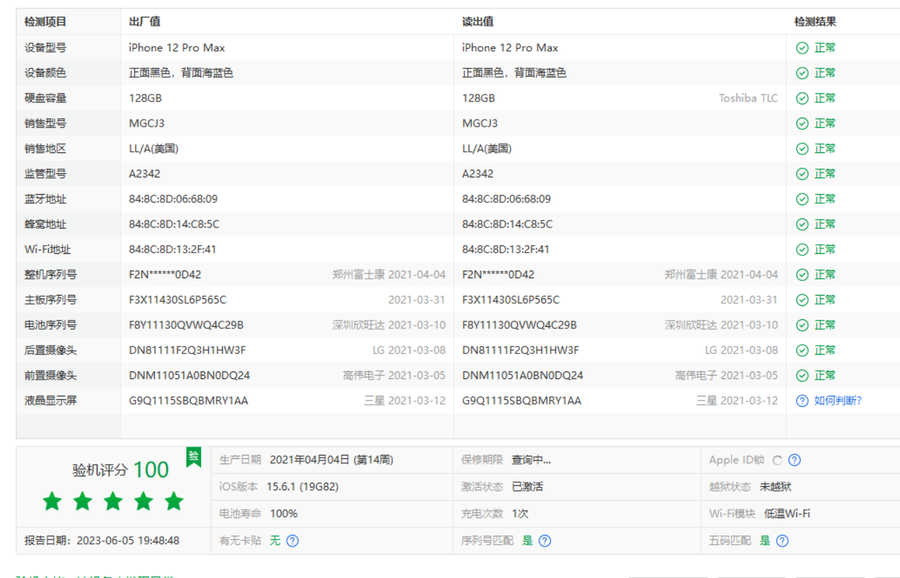Click the help icon beside 五码匹配

782,541
